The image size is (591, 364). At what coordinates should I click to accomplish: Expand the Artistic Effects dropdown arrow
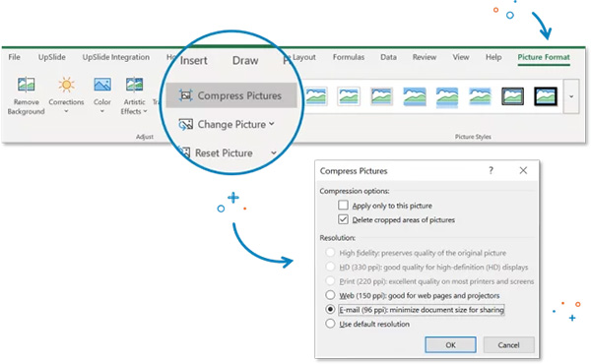(x=145, y=111)
